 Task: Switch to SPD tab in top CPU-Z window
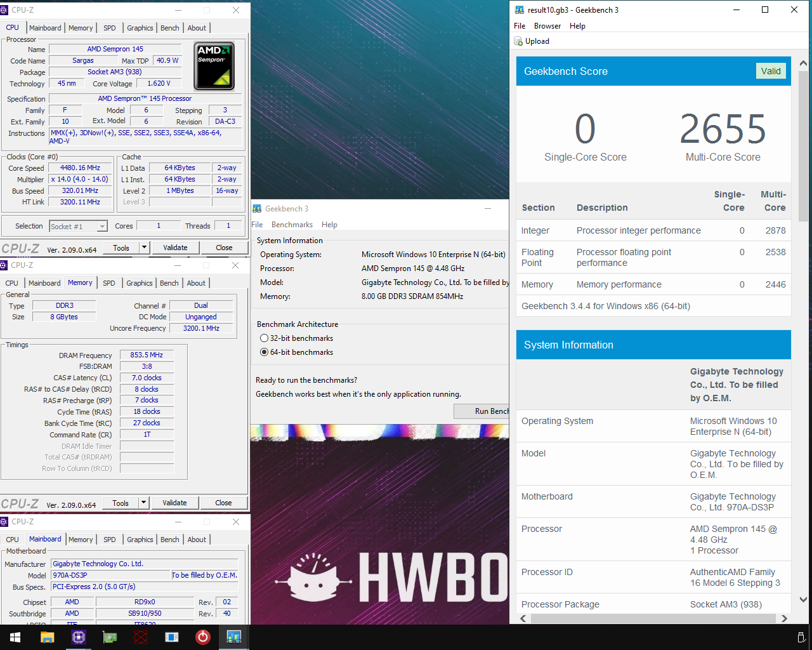(x=110, y=28)
